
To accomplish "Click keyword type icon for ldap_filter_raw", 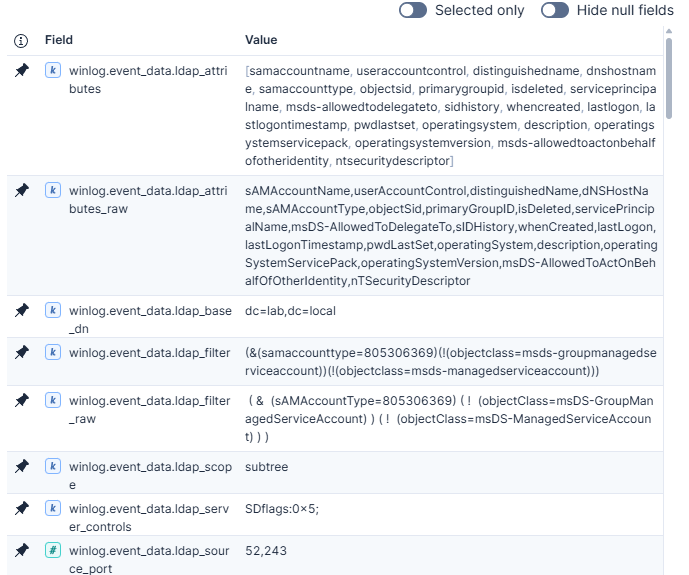I will (x=53, y=400).
